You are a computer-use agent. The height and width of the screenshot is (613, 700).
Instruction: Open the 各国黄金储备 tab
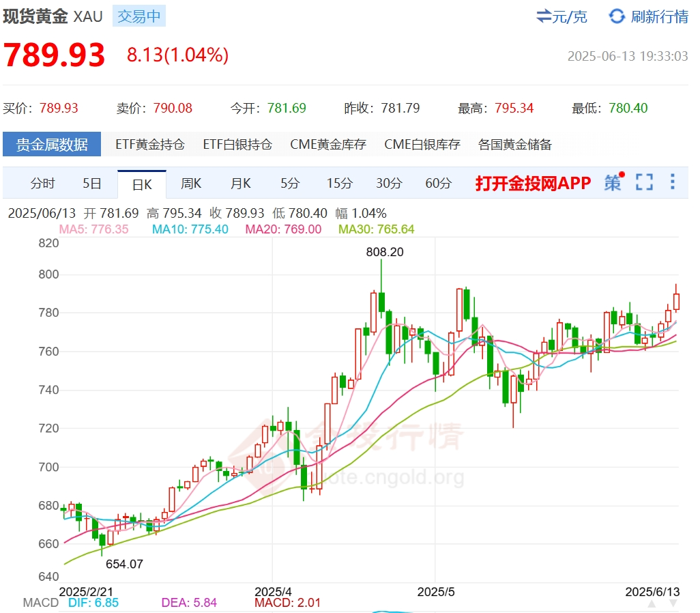(x=514, y=144)
